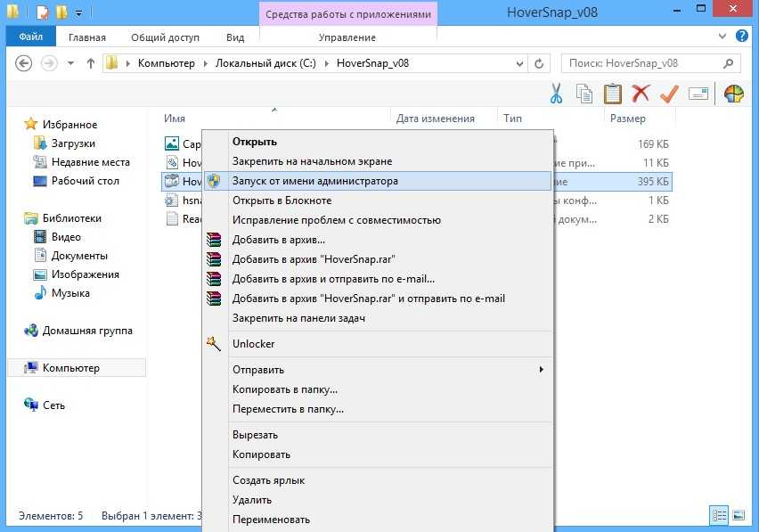The width and height of the screenshot is (759, 532).
Task: Click the Back navigation arrow
Action: click(24, 63)
